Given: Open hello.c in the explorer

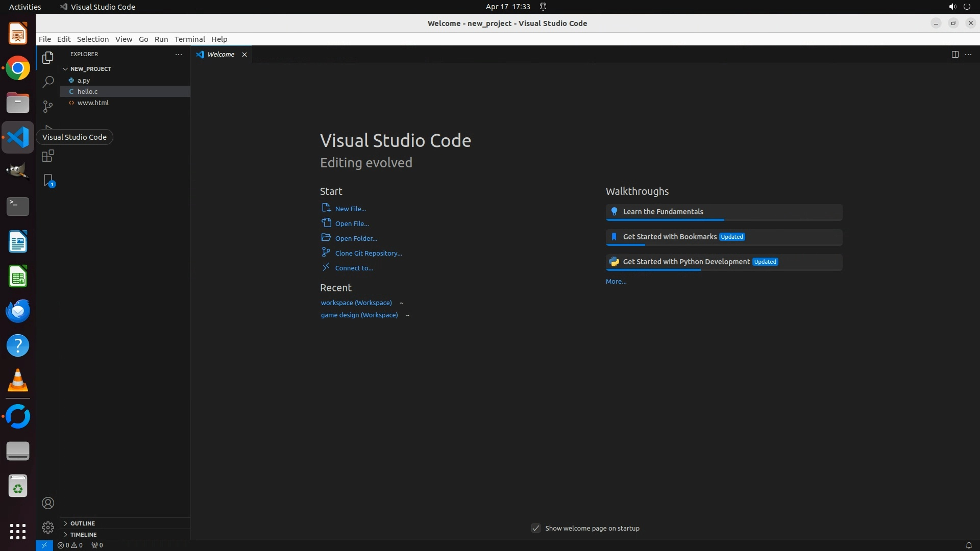Looking at the screenshot, I should 87,91.
